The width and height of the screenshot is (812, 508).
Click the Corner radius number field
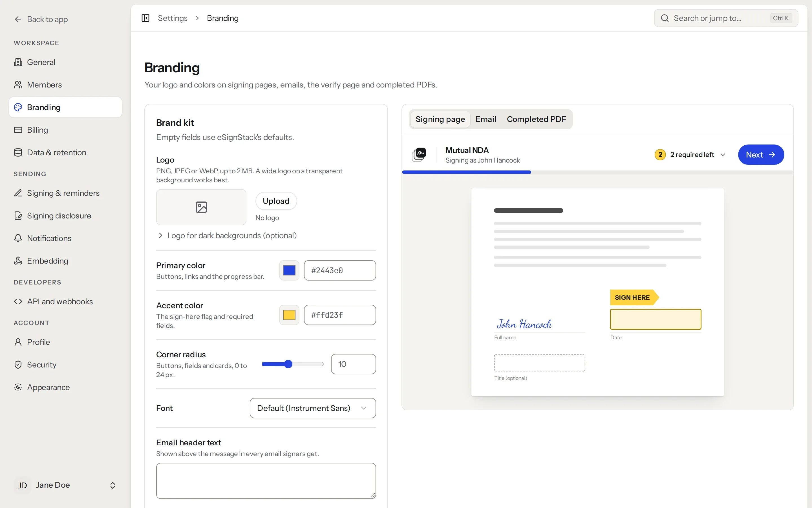[x=353, y=364]
